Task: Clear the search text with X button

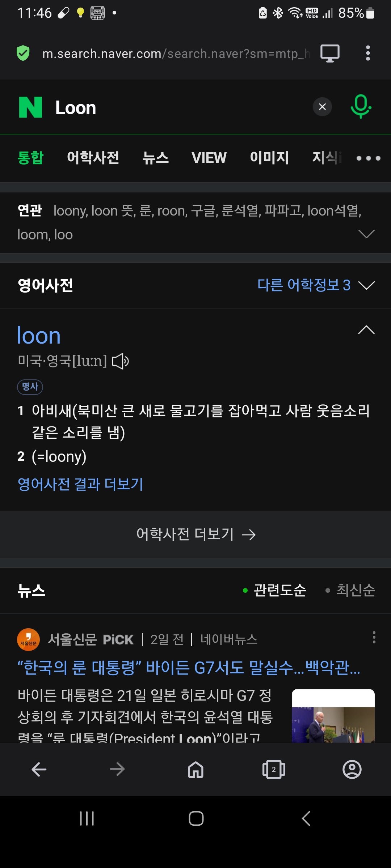Action: click(x=322, y=107)
